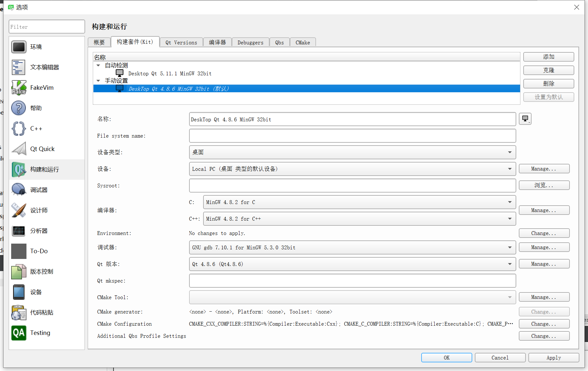
Task: Switch to the Debuggers tab
Action: (x=250, y=42)
